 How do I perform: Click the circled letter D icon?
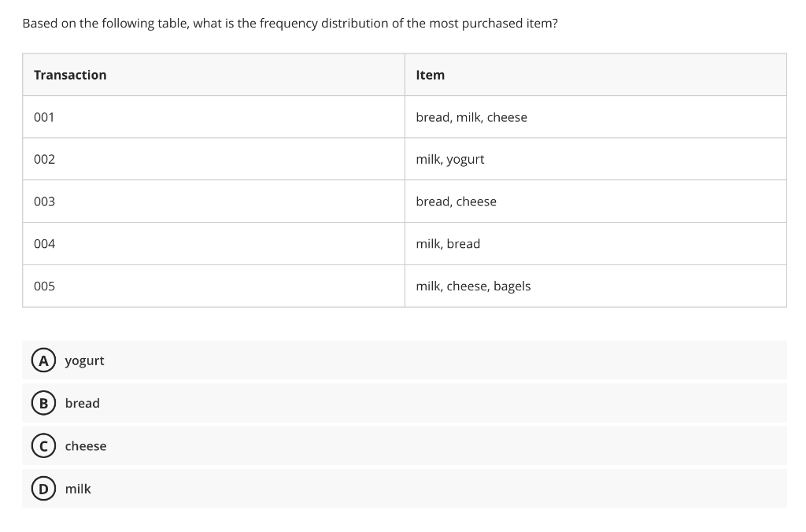(x=43, y=489)
